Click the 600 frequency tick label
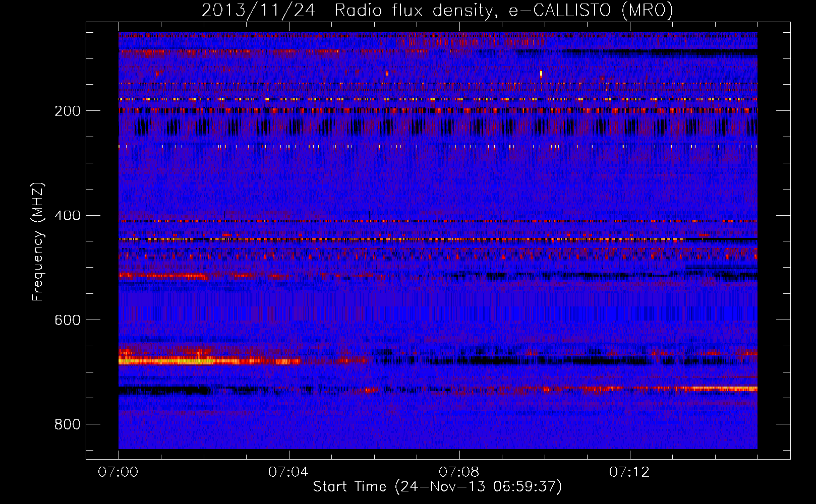 [68, 320]
